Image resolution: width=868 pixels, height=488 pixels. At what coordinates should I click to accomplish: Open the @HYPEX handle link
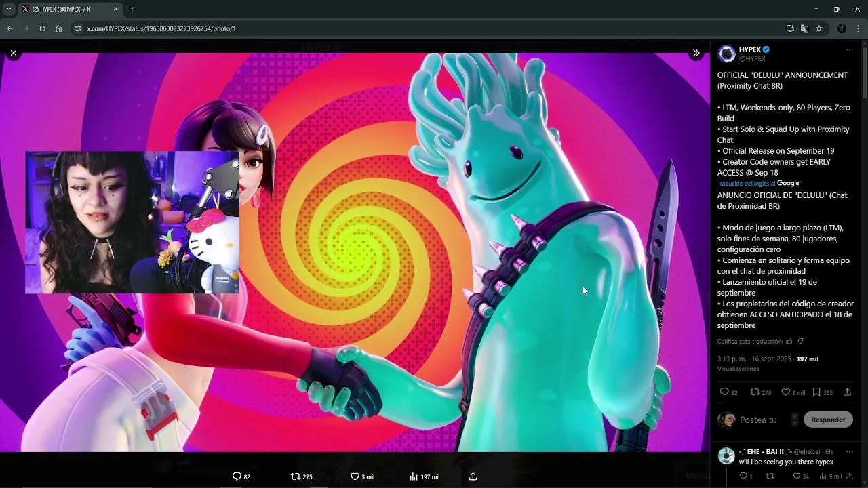pyautogui.click(x=752, y=59)
